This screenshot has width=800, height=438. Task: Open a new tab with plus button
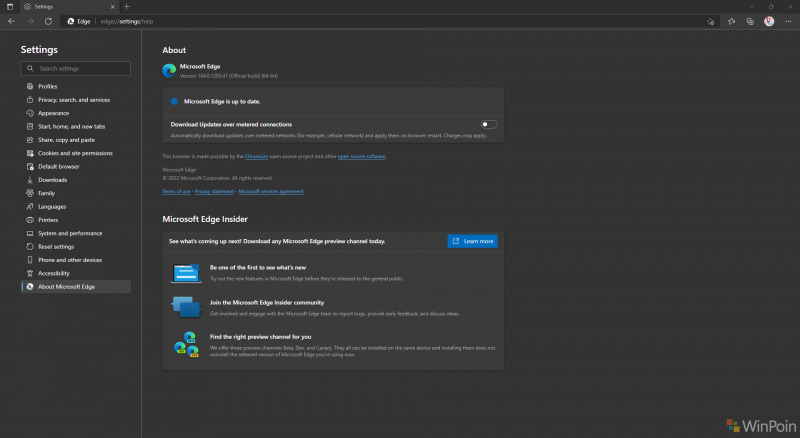[x=127, y=7]
